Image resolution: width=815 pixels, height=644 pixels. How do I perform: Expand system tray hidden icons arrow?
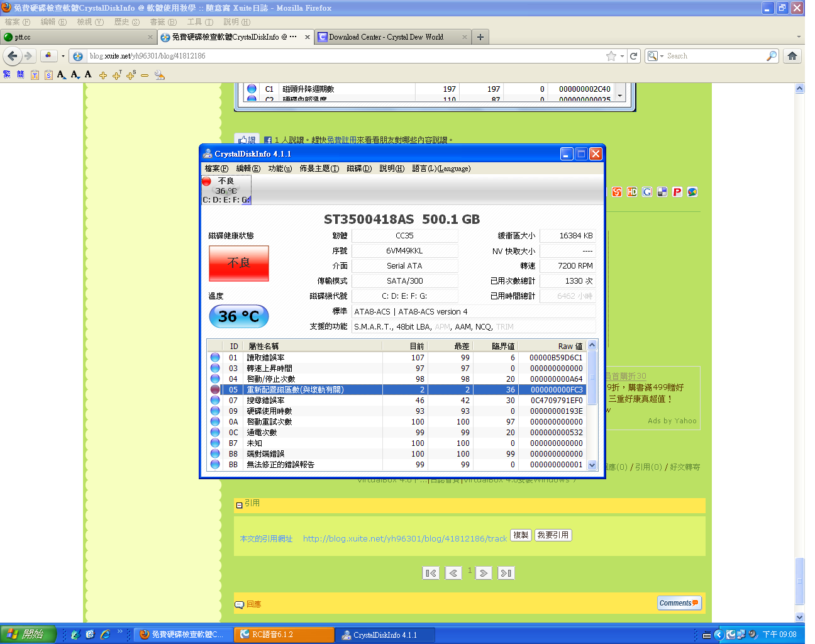(x=719, y=635)
